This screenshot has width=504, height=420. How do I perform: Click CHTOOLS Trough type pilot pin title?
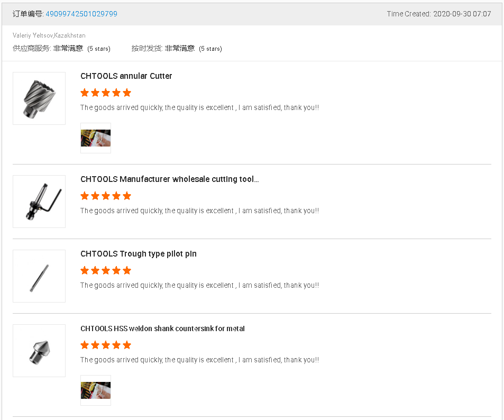click(x=139, y=254)
